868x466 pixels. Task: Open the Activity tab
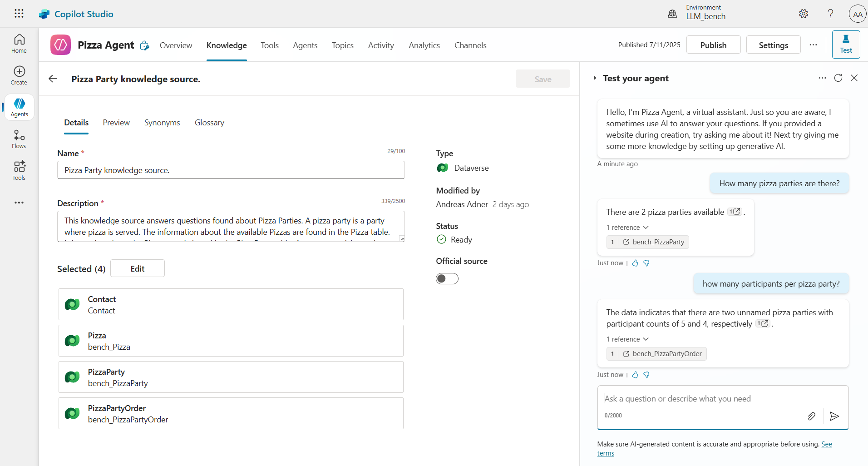click(x=381, y=45)
